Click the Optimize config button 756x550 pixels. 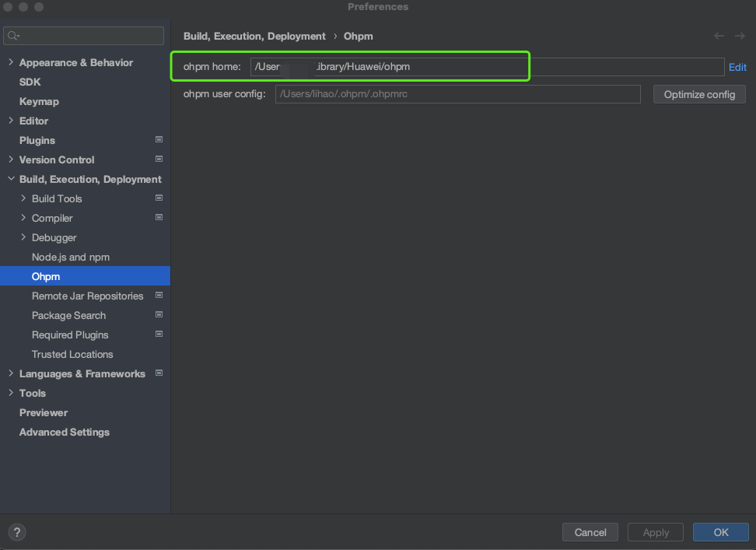[699, 94]
